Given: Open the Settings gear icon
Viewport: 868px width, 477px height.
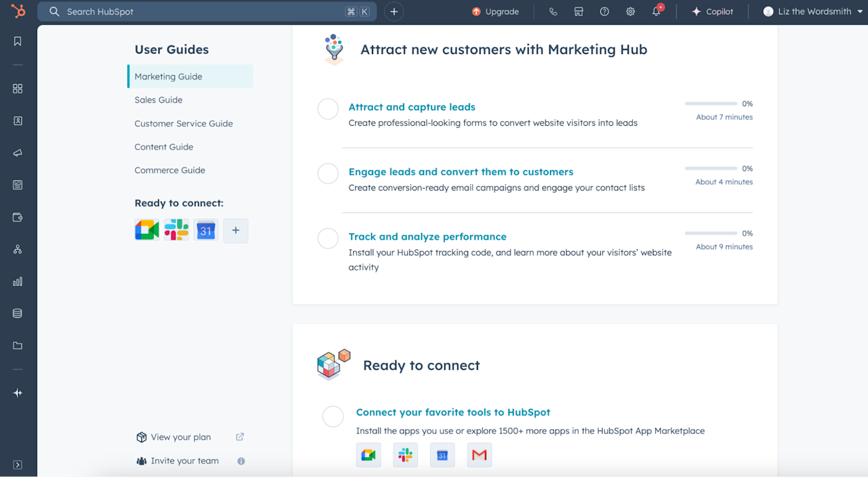Looking at the screenshot, I should coord(631,11).
